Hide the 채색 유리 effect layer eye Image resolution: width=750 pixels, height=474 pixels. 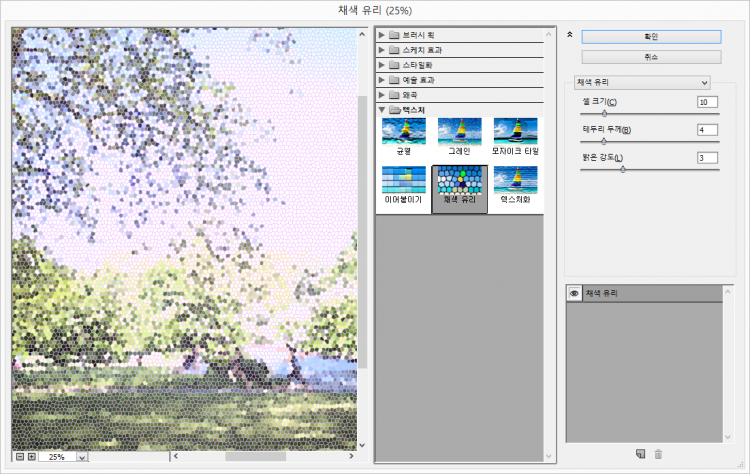tap(574, 293)
